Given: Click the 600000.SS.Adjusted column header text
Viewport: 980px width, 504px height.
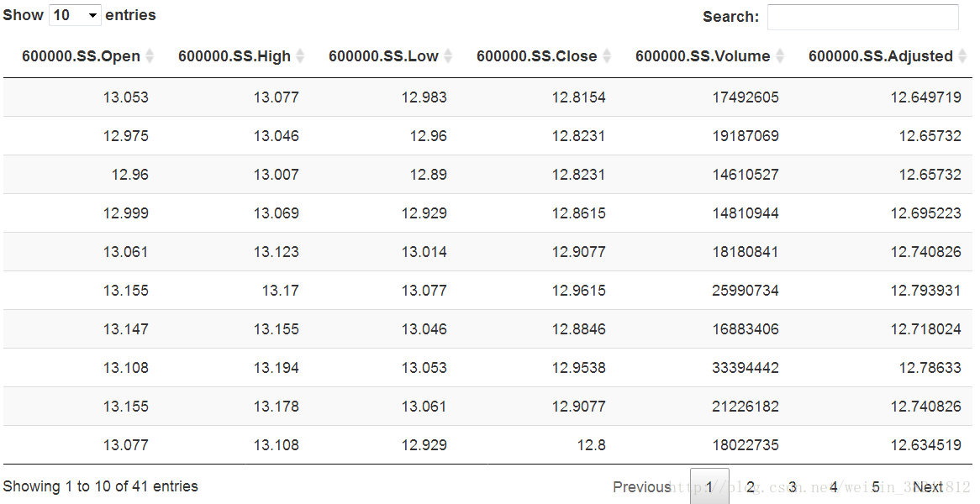Looking at the screenshot, I should click(x=881, y=56).
